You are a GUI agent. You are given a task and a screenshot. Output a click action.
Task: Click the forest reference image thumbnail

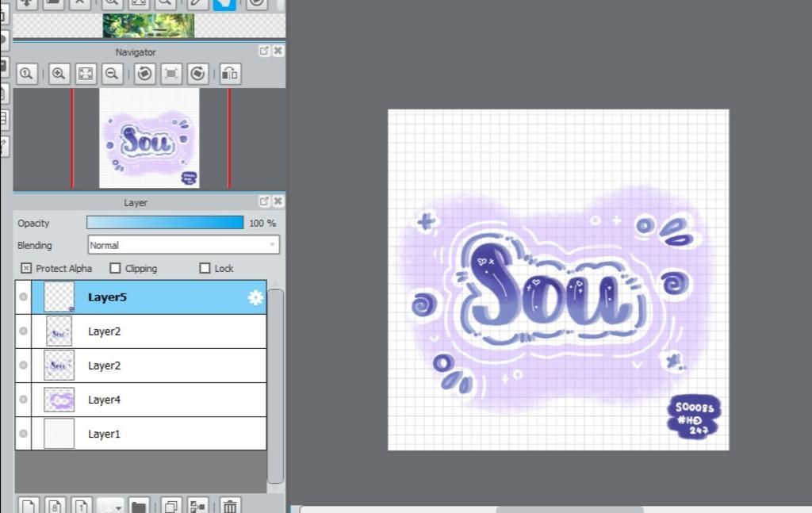coord(148,26)
